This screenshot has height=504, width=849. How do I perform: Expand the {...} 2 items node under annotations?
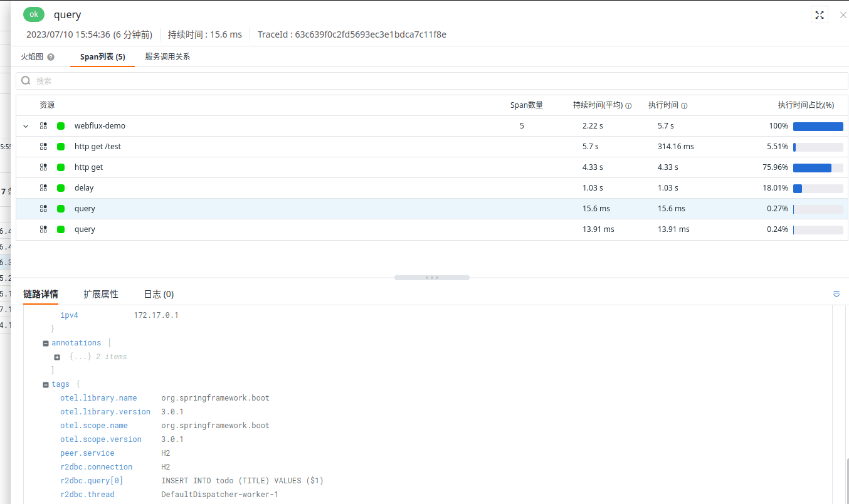click(x=57, y=356)
